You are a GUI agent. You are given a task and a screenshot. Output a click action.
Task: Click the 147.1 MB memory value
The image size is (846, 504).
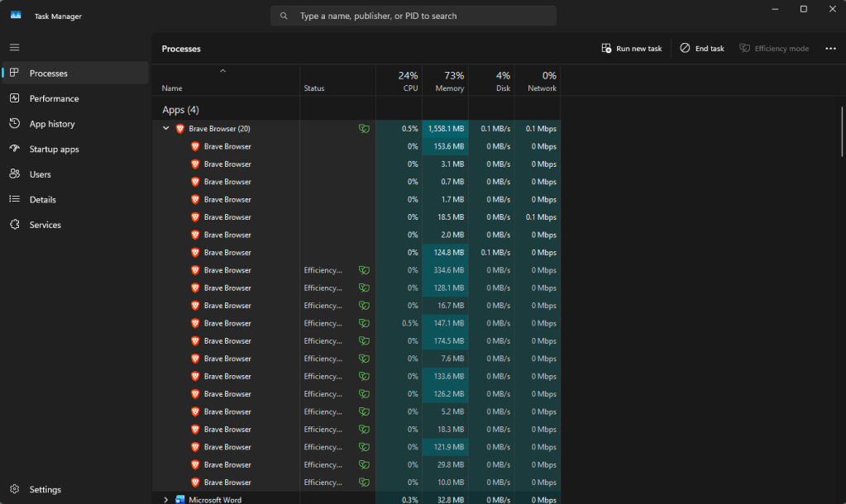(x=449, y=323)
